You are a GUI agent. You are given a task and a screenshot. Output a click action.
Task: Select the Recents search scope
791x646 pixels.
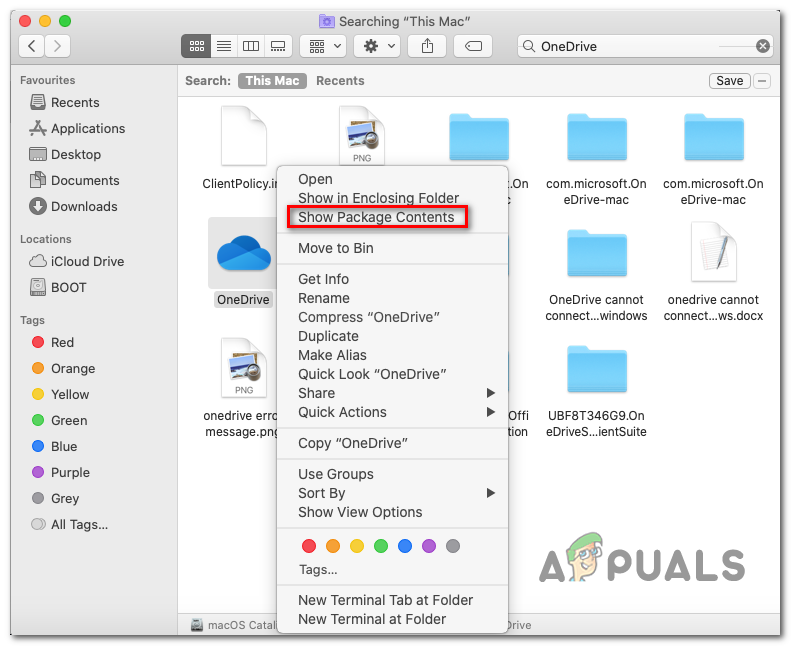[x=340, y=81]
